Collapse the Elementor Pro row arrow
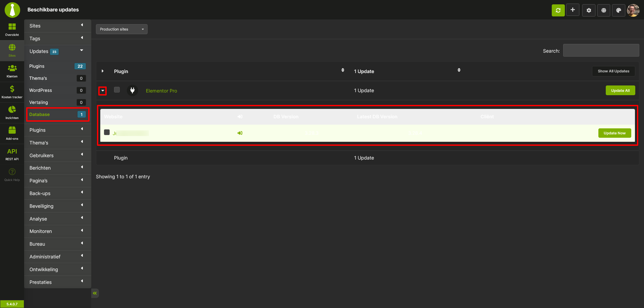The height and width of the screenshot is (308, 644). click(103, 91)
